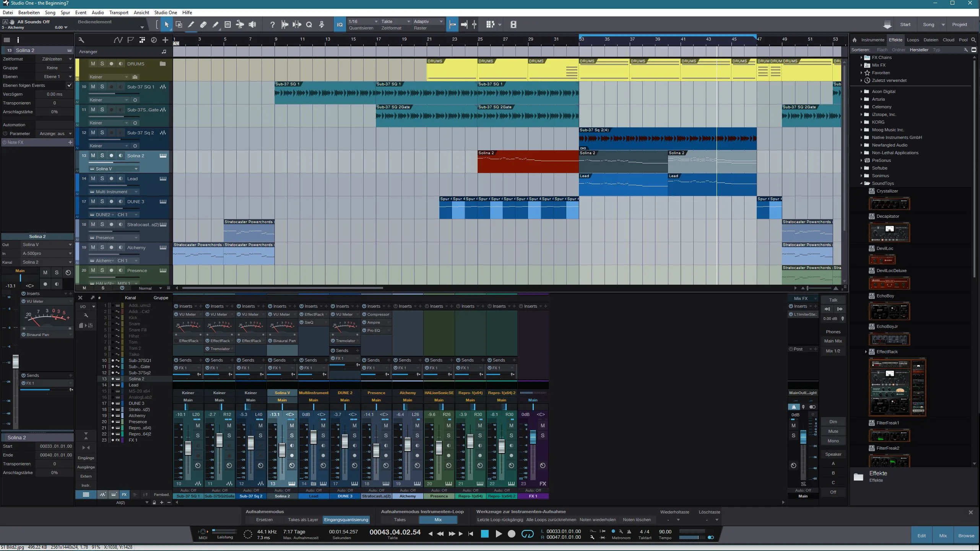Toggle the Mono button in main section
The image size is (980, 551).
coord(833,441)
